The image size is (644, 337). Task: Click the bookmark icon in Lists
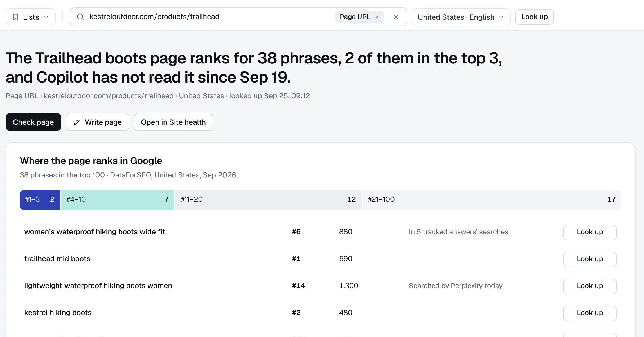16,17
